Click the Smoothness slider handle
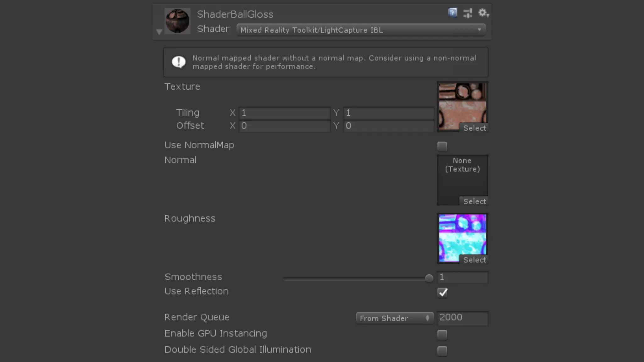 (429, 278)
